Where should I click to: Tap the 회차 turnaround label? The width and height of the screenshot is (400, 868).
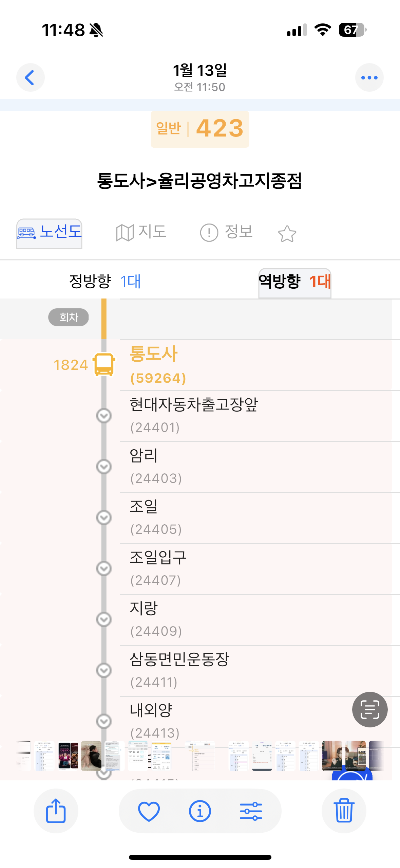coord(69,317)
